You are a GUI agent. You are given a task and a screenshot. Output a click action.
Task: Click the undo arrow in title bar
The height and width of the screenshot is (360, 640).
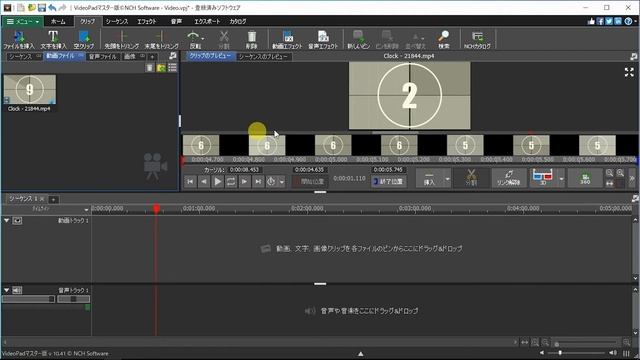(52, 7)
